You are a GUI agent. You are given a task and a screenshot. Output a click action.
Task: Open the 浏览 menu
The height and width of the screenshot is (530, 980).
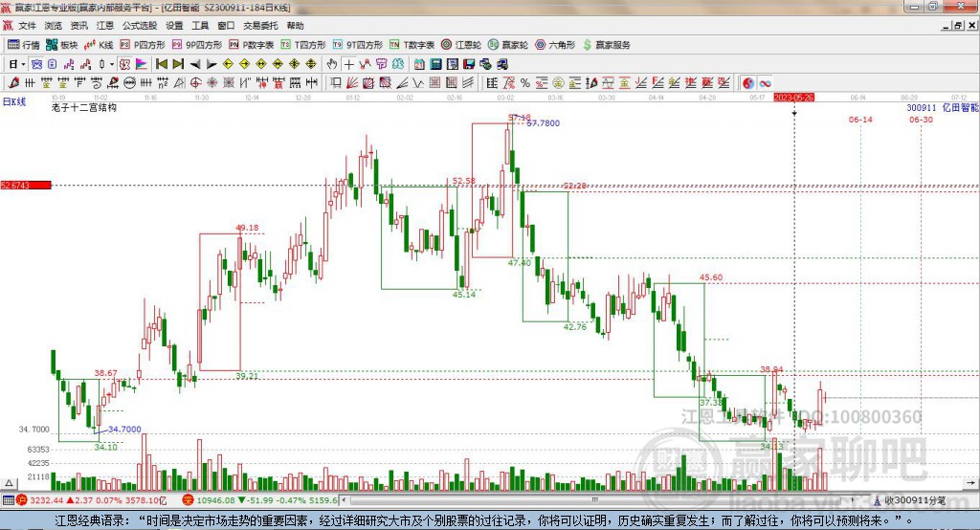[x=54, y=26]
